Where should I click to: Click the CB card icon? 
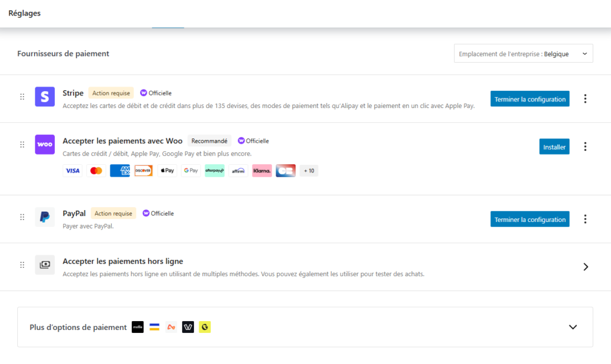coord(286,171)
